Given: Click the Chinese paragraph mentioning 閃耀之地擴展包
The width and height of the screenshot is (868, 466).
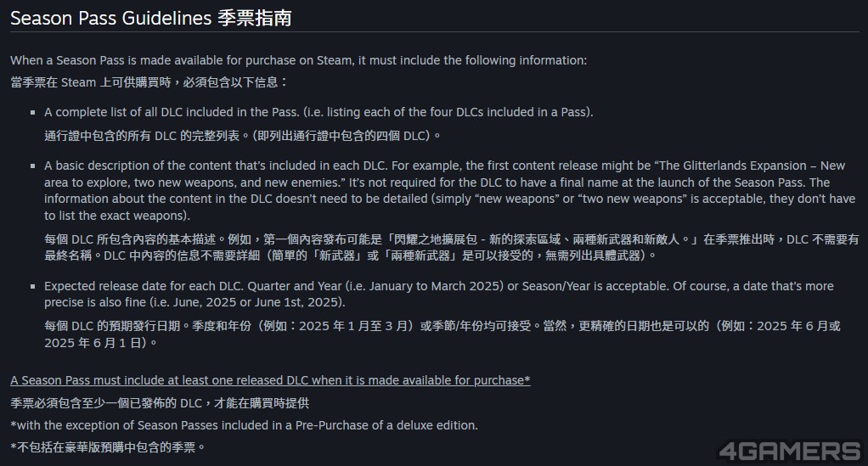Looking at the screenshot, I should coord(452,247).
